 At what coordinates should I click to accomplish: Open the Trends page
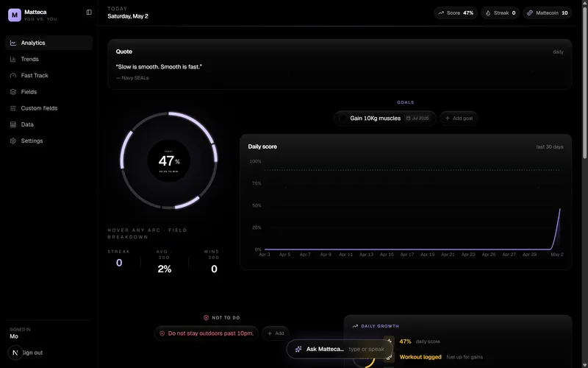(x=49, y=59)
